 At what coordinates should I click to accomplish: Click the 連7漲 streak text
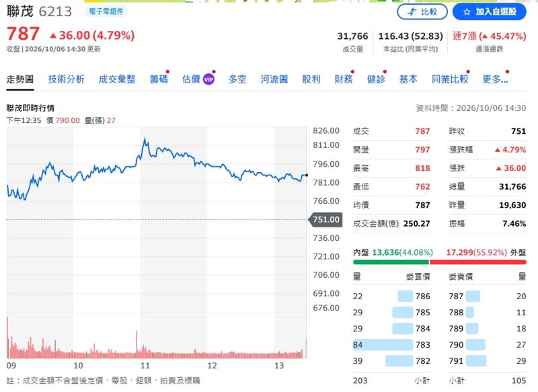pyautogui.click(x=490, y=36)
